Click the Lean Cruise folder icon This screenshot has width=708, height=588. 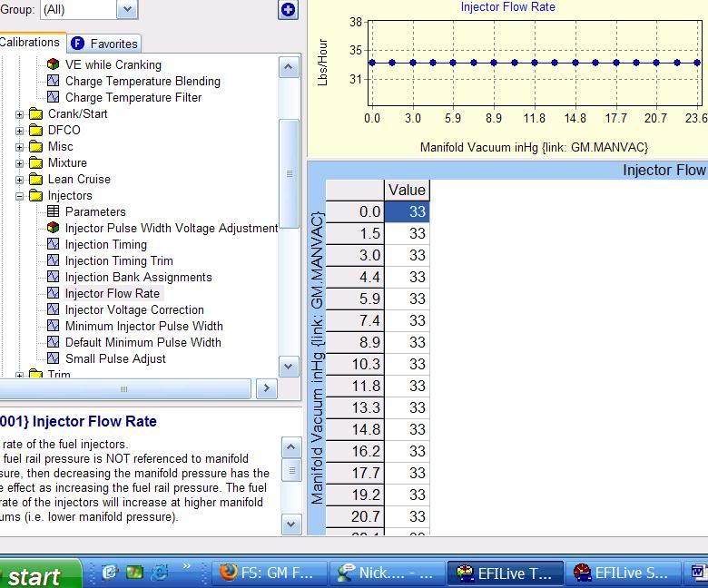[x=35, y=179]
